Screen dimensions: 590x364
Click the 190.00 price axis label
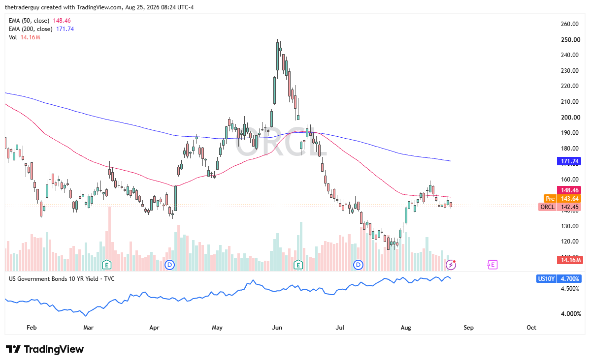pos(570,133)
